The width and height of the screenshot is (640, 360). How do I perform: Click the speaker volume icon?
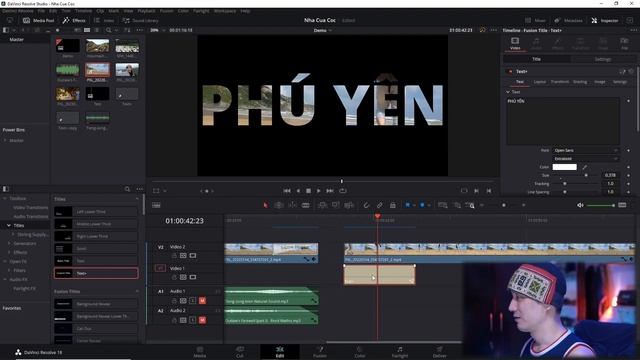tap(580, 205)
